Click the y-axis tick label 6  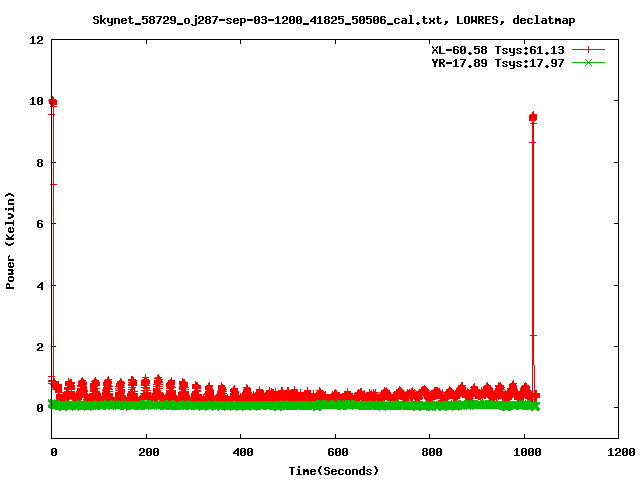pyautogui.click(x=40, y=224)
